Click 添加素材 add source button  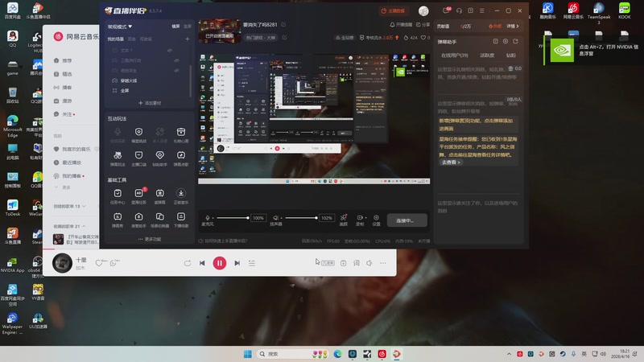150,103
